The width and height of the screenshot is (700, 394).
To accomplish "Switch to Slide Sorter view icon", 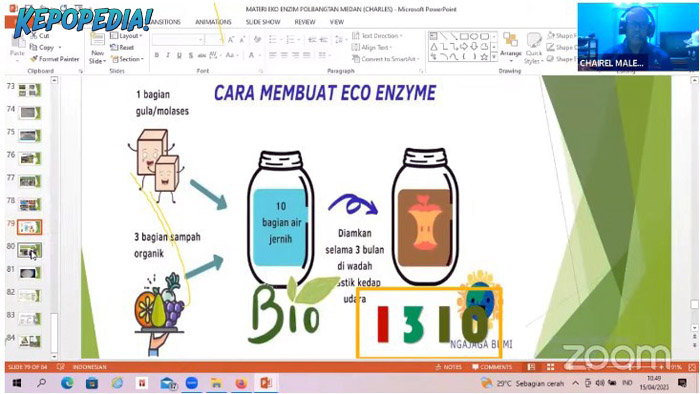I will [x=550, y=367].
